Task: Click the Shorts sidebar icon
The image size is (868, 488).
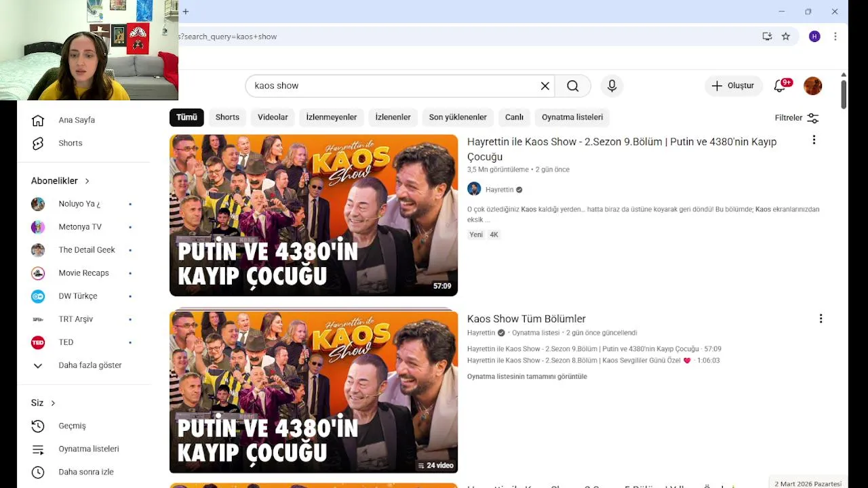Action: click(38, 143)
